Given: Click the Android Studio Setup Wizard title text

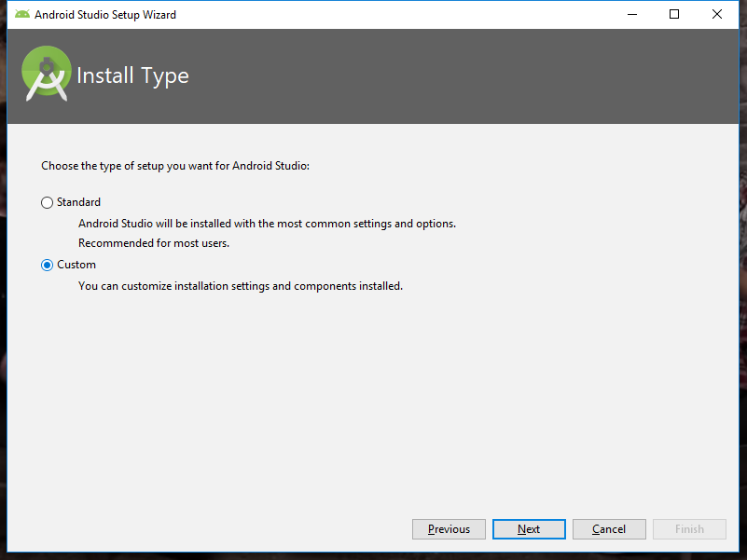Looking at the screenshot, I should 105,15.
